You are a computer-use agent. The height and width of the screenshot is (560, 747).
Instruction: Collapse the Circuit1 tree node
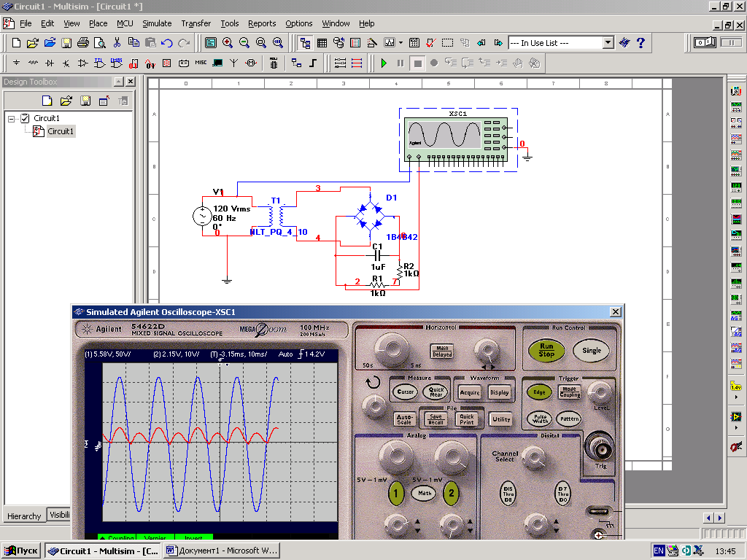[12, 119]
